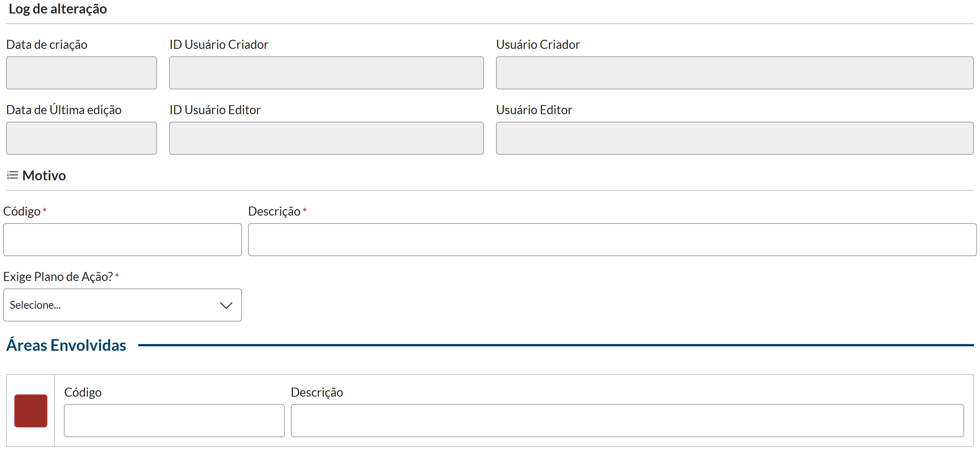This screenshot has height=465, width=980.
Task: Click the required Código label in Motivo
Action: [x=22, y=211]
